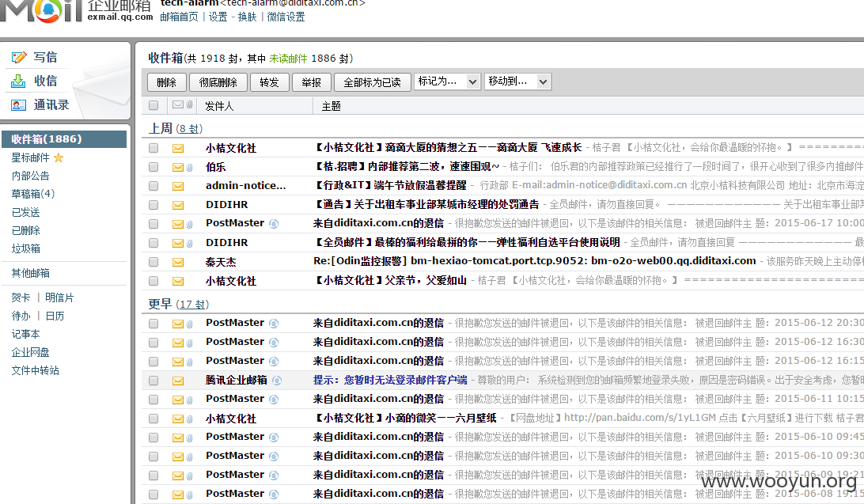Open 企业网盘 in sidebar

[x=30, y=353]
